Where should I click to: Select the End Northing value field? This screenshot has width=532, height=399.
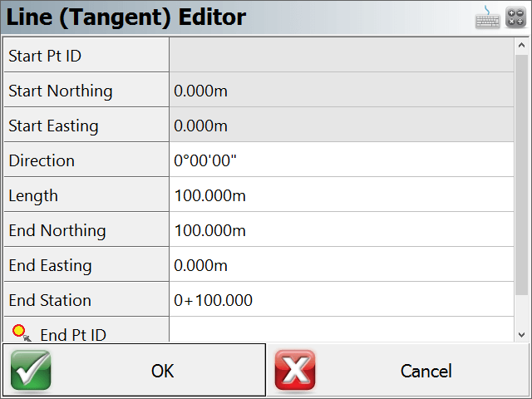pyautogui.click(x=342, y=229)
